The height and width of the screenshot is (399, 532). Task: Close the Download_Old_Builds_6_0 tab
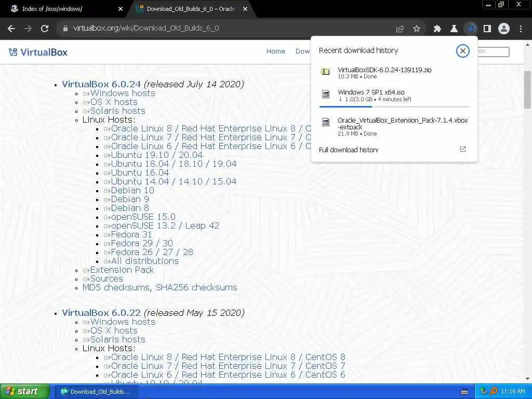(245, 9)
